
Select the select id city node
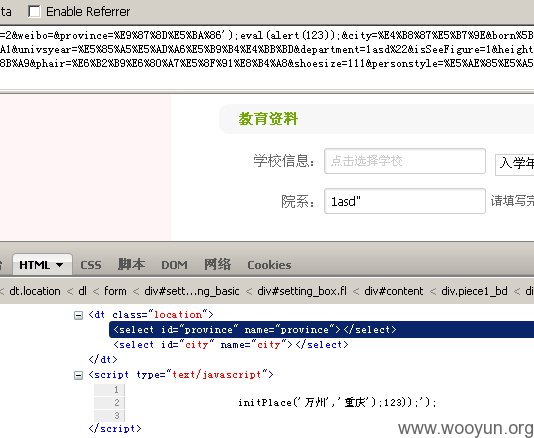pyautogui.click(x=231, y=345)
